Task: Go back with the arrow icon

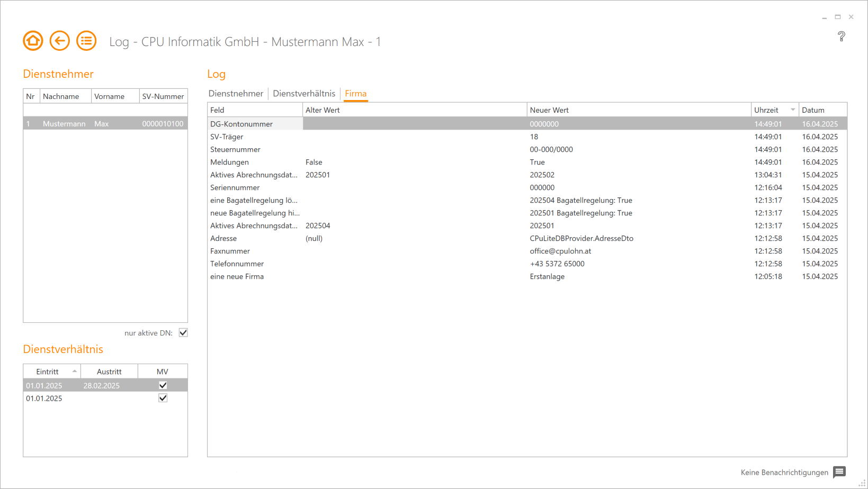Action: tap(60, 41)
